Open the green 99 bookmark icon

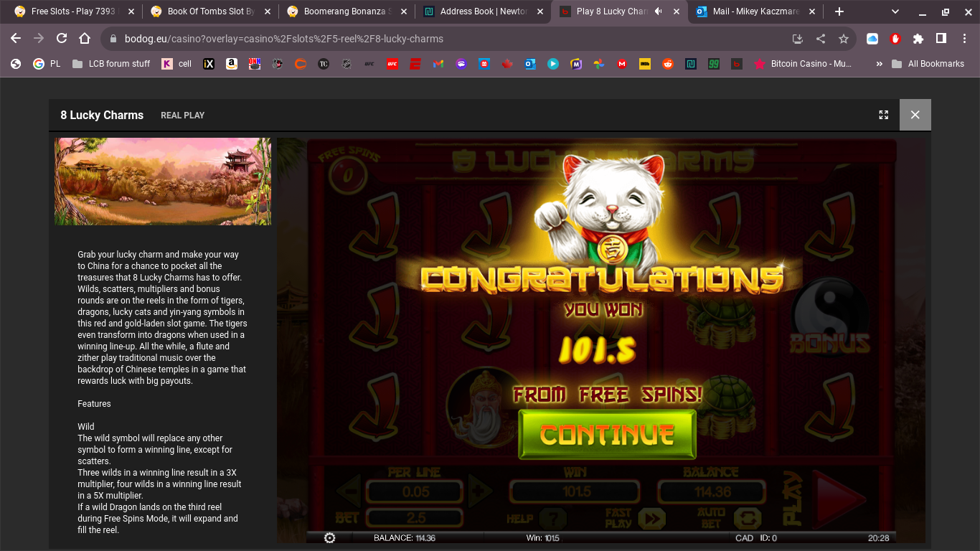coord(714,64)
